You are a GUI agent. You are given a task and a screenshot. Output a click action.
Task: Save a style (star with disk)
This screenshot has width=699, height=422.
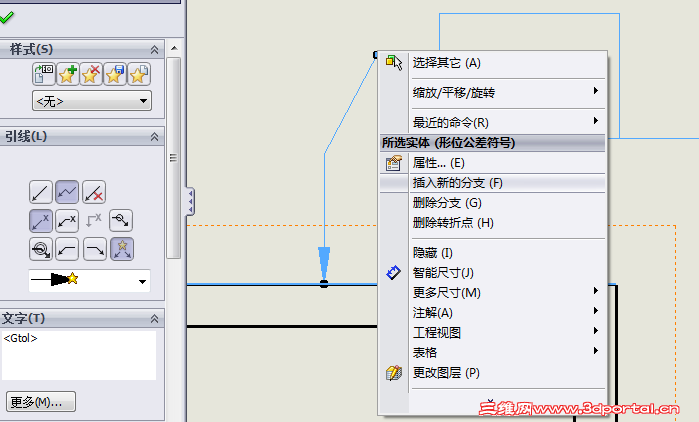point(115,74)
